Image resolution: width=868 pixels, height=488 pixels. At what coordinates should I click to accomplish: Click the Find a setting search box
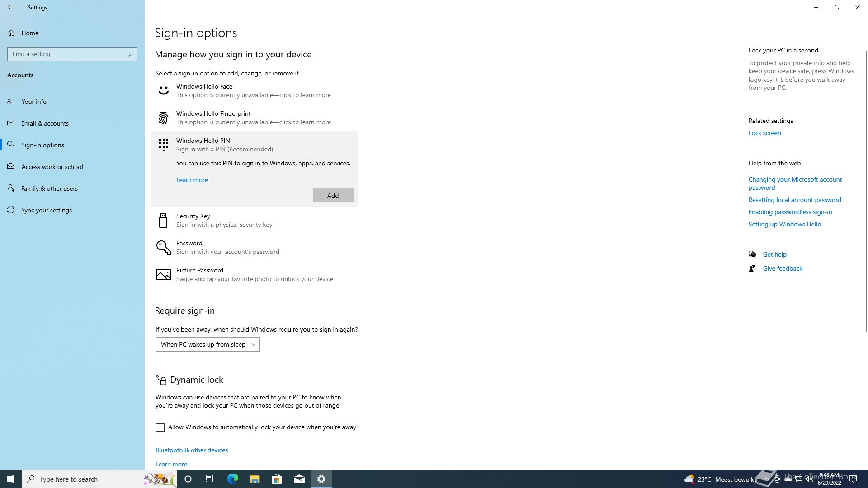tap(72, 54)
